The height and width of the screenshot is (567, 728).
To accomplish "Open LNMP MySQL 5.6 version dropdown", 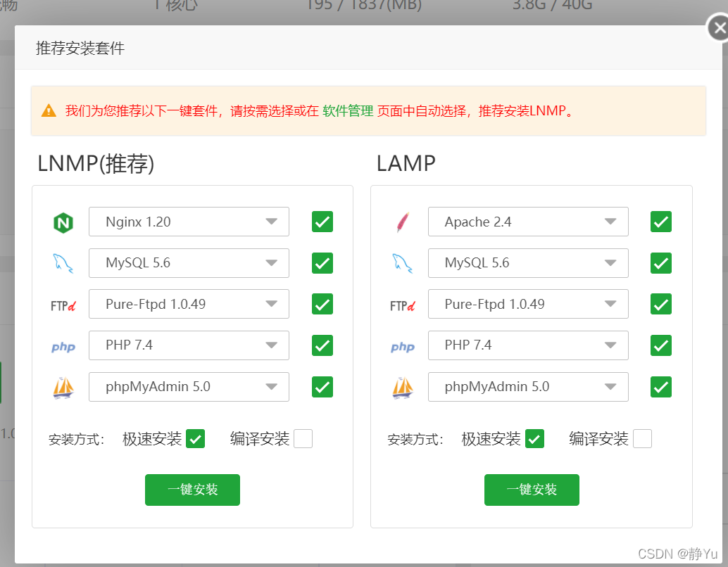I will (189, 262).
